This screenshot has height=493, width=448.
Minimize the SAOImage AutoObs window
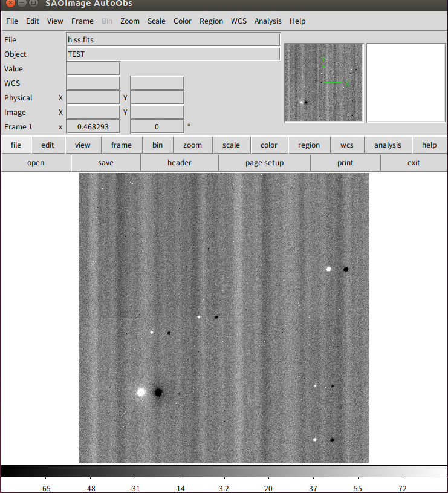(22, 3)
